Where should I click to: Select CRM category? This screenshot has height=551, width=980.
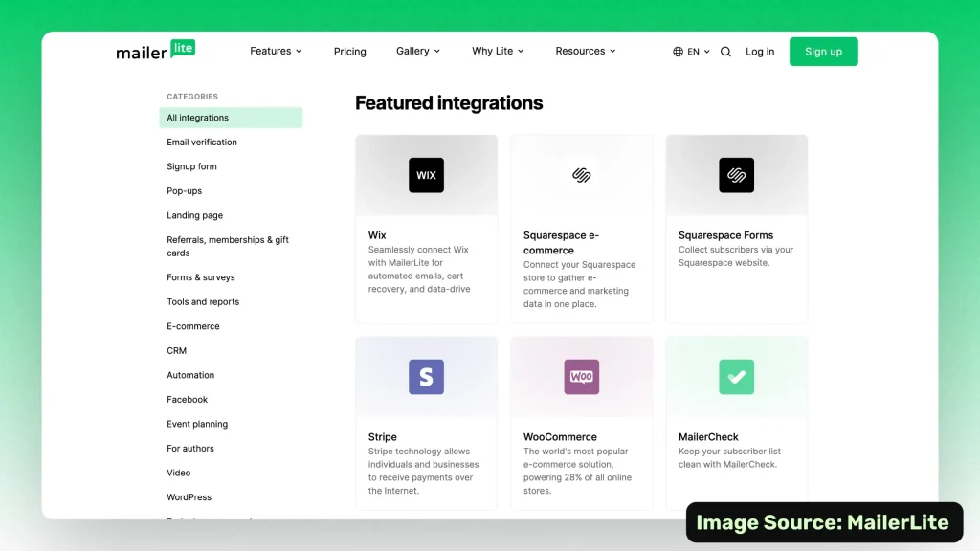tap(177, 350)
